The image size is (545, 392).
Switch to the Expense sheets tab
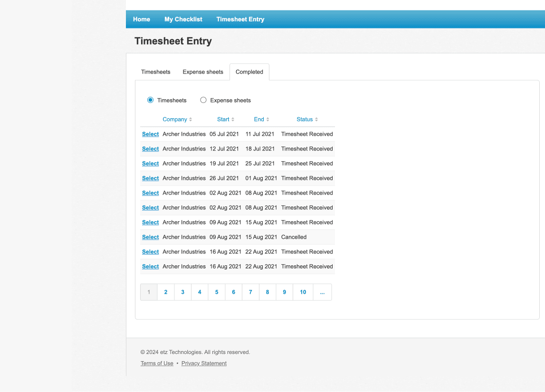(x=203, y=72)
